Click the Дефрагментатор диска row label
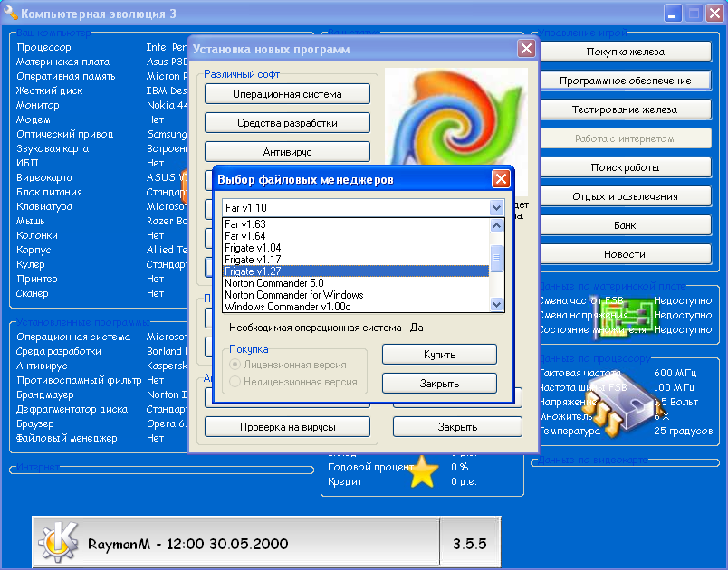The width and height of the screenshot is (728, 570). pos(72,409)
